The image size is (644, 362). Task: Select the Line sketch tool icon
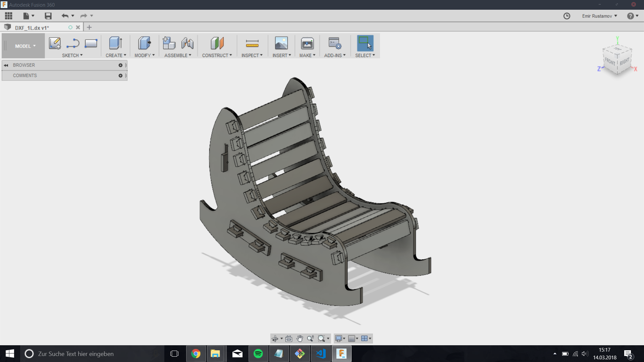coord(73,43)
